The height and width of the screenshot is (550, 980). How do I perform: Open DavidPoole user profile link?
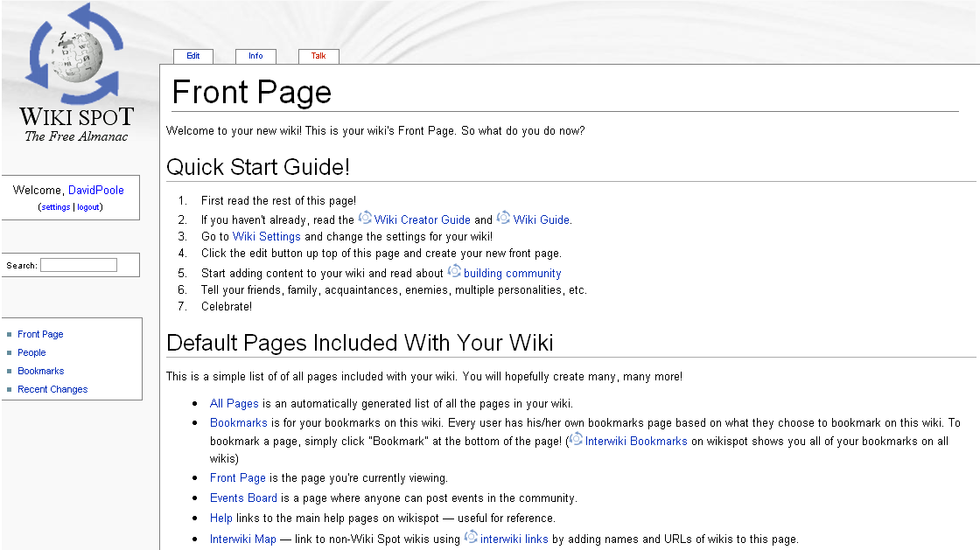click(x=95, y=191)
